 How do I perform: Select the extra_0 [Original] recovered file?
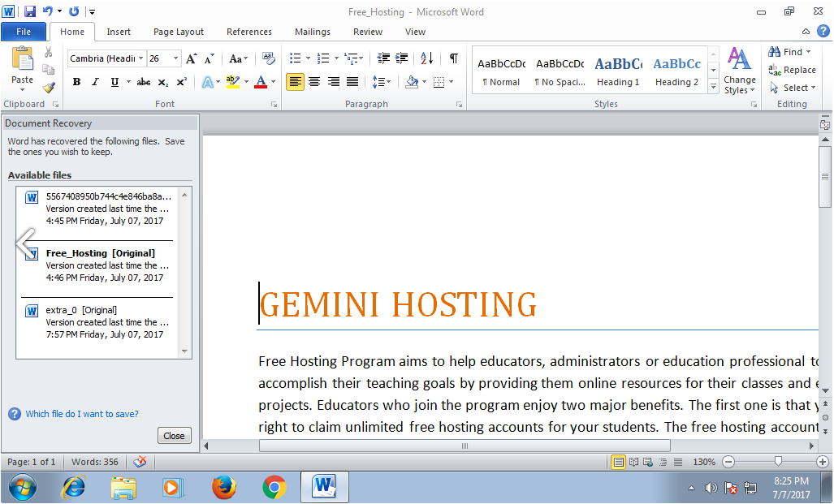(x=81, y=310)
